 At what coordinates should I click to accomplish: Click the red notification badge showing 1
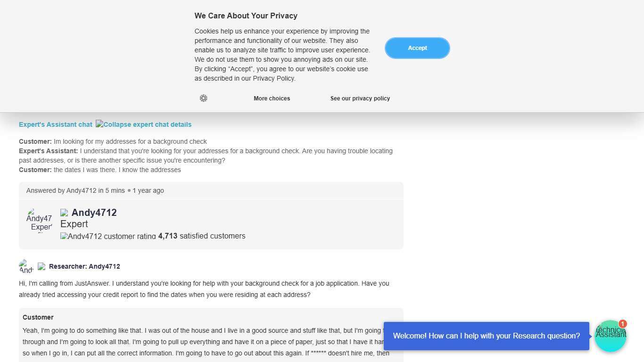(623, 324)
